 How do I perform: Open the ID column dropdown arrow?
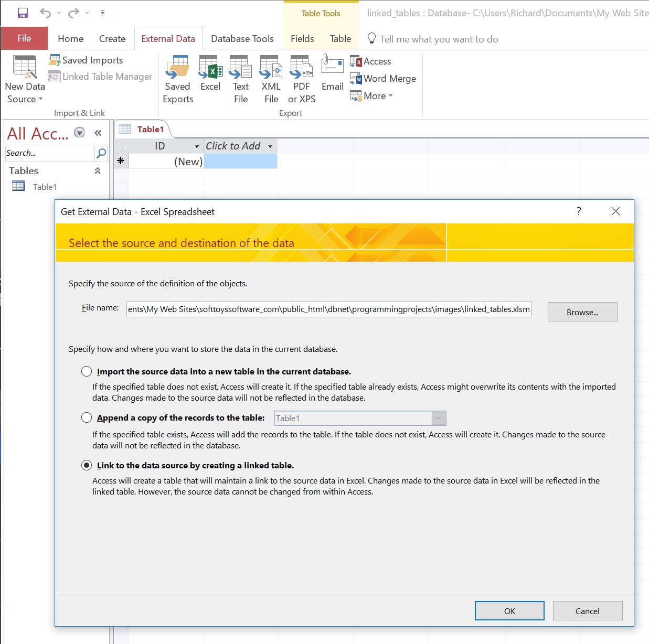(197, 146)
